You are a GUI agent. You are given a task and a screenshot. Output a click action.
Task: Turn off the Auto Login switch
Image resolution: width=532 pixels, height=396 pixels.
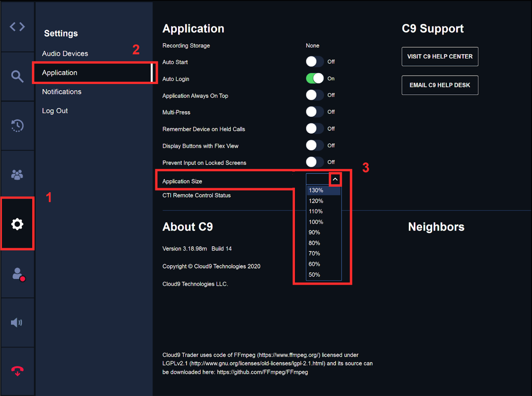(x=315, y=78)
